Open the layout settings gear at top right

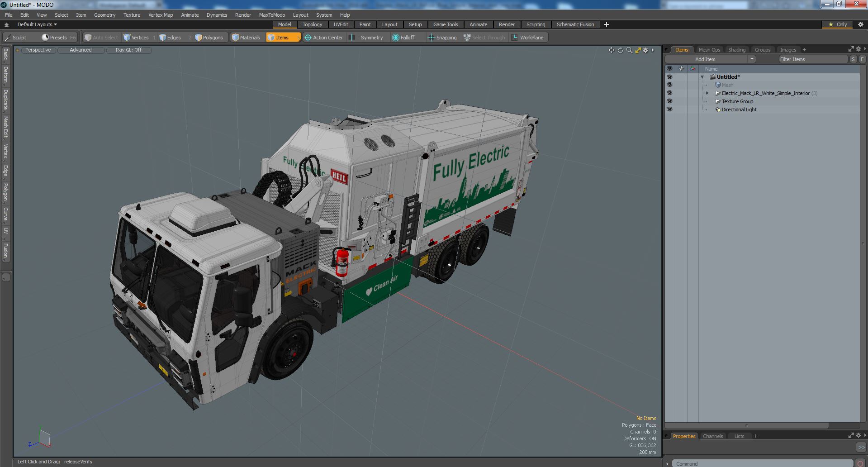(x=861, y=24)
